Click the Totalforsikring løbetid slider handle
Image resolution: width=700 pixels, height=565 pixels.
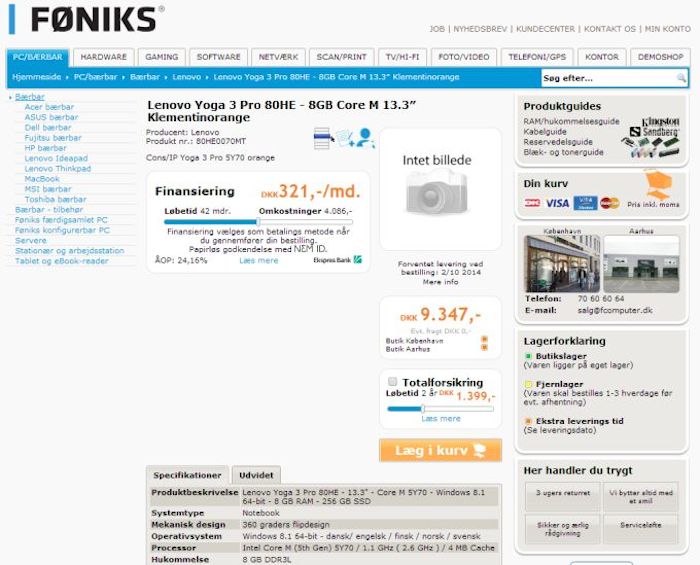423,409
